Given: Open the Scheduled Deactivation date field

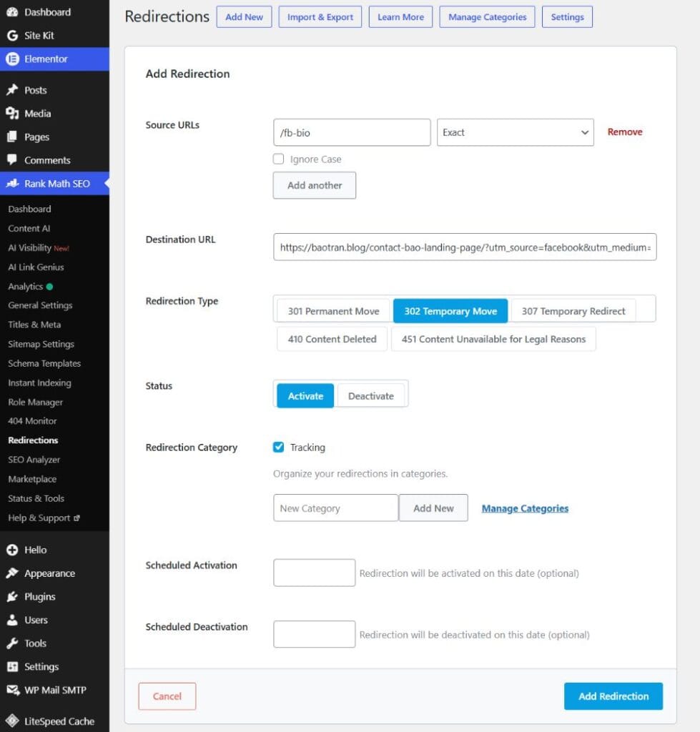Looking at the screenshot, I should click(x=315, y=634).
